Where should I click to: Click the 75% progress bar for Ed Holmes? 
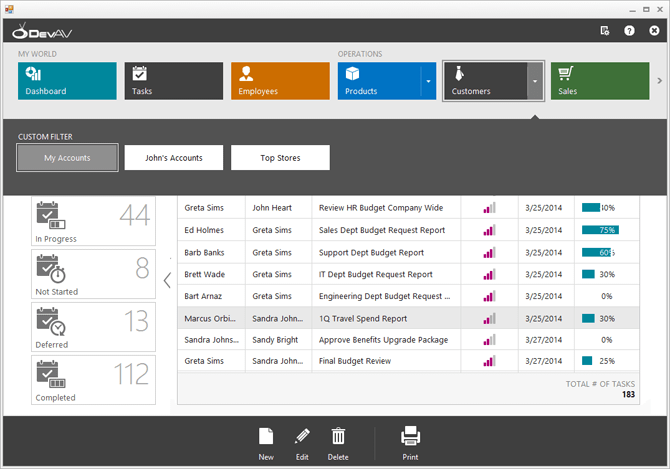[x=599, y=230]
